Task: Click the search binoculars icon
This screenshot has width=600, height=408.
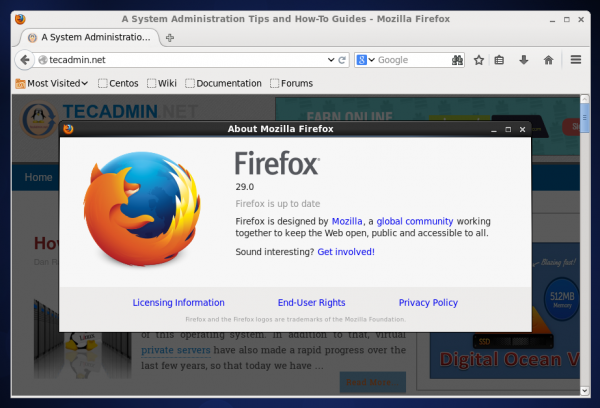Action: pos(458,60)
